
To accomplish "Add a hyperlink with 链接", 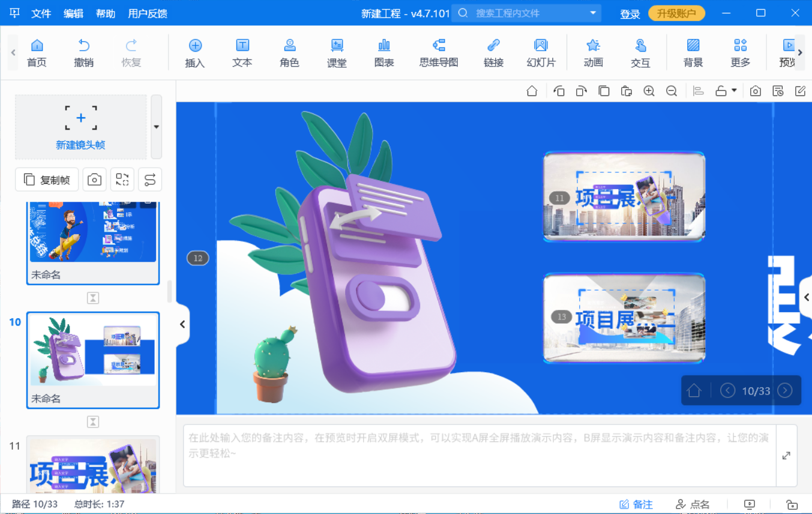I will tap(493, 53).
